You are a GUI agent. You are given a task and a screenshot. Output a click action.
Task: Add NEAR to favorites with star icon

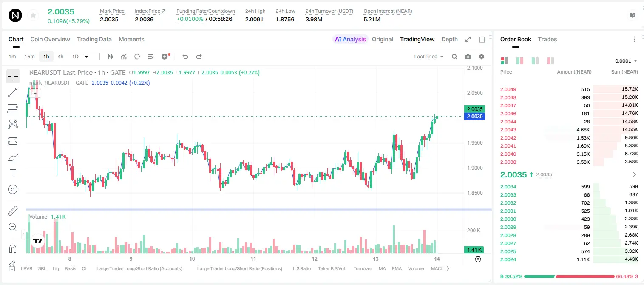[x=33, y=16]
